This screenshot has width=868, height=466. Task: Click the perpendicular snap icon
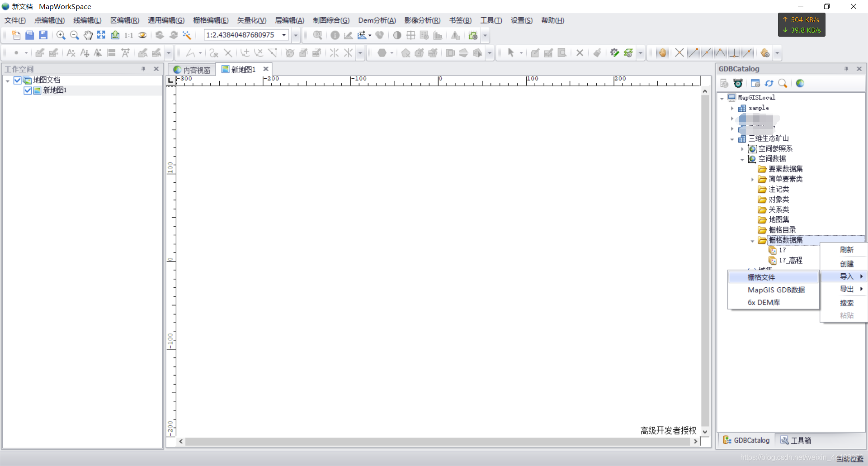(734, 52)
